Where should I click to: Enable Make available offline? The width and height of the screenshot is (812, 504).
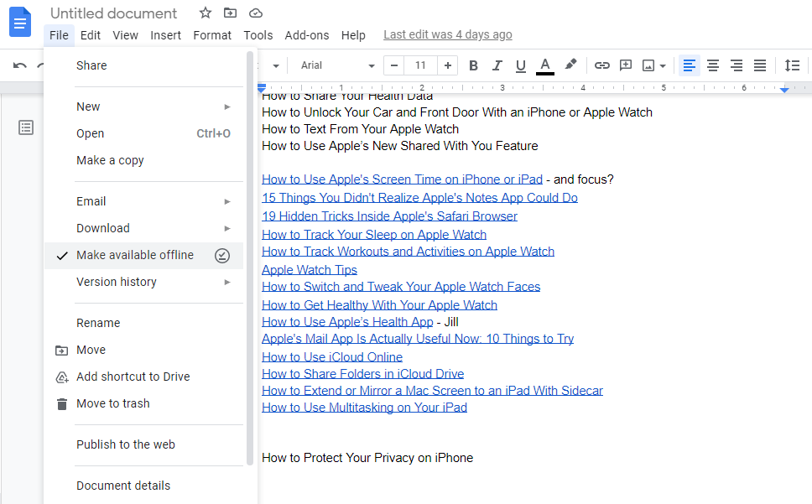[x=136, y=255]
